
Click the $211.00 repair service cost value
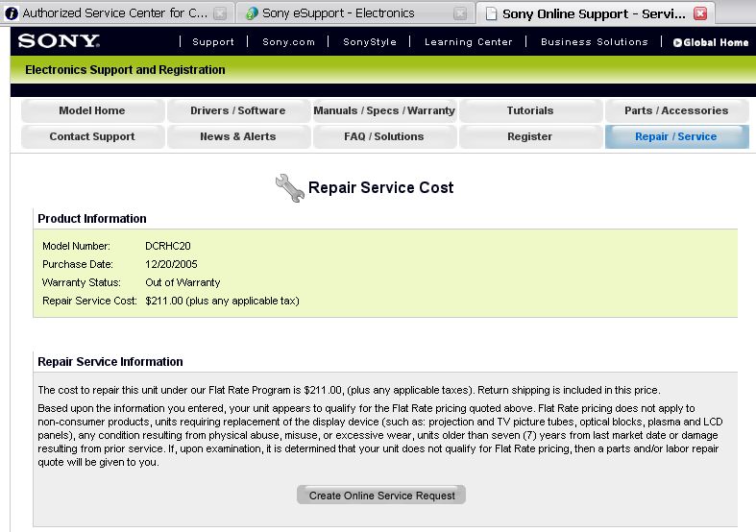tap(222, 302)
